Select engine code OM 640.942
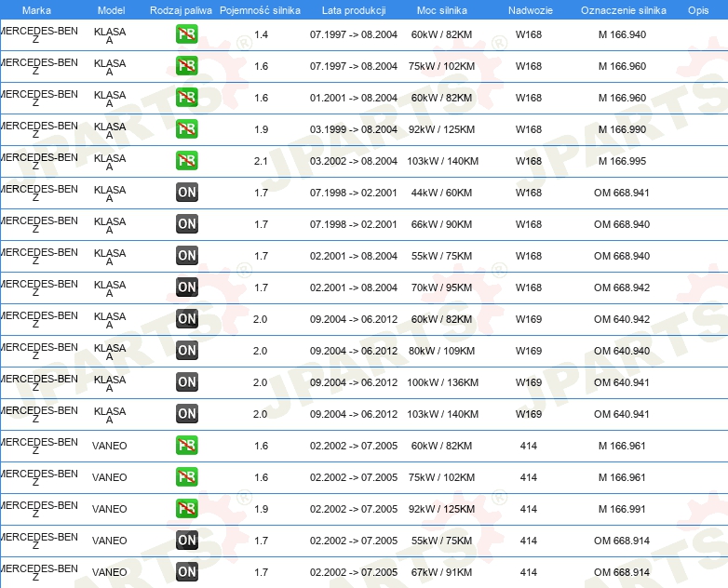The width and height of the screenshot is (728, 588). [622, 319]
